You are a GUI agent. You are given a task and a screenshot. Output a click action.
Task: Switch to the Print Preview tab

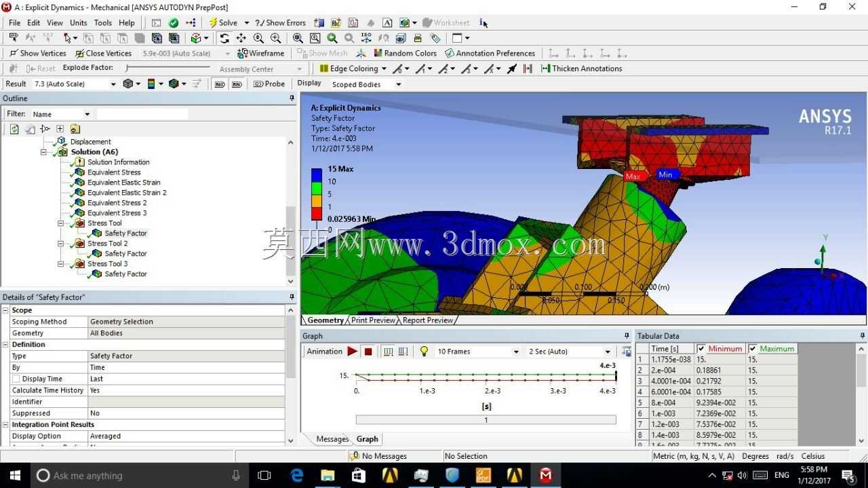373,320
